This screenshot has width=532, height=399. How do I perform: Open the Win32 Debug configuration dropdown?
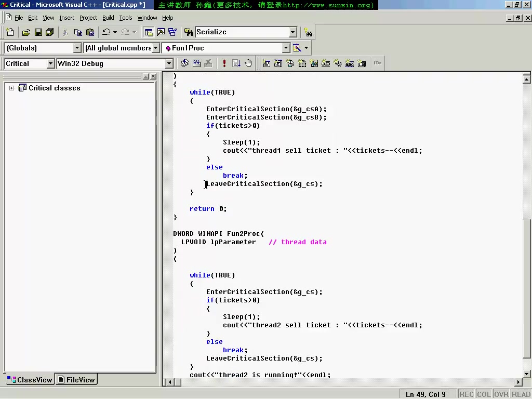[x=170, y=63]
